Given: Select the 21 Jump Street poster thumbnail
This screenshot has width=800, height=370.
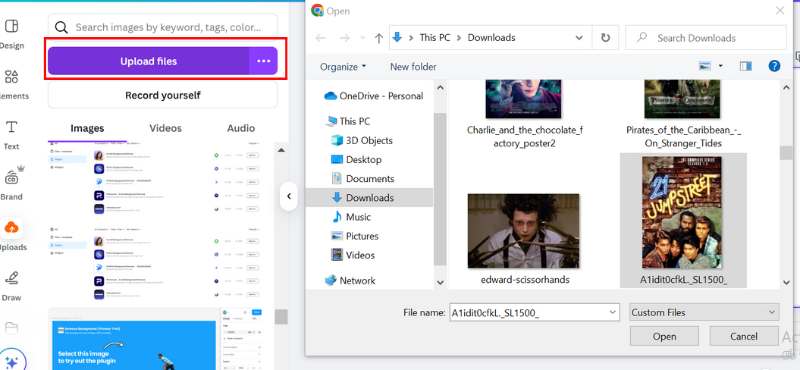Looking at the screenshot, I should (x=683, y=212).
